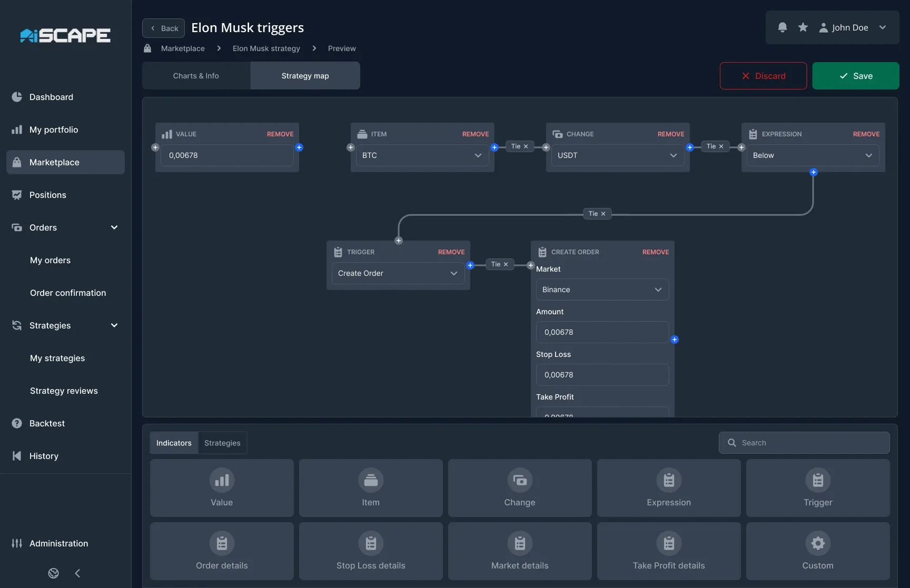Screen dimensions: 910x588
Task: Open Dashboard from the sidebar
Action: [65, 97]
